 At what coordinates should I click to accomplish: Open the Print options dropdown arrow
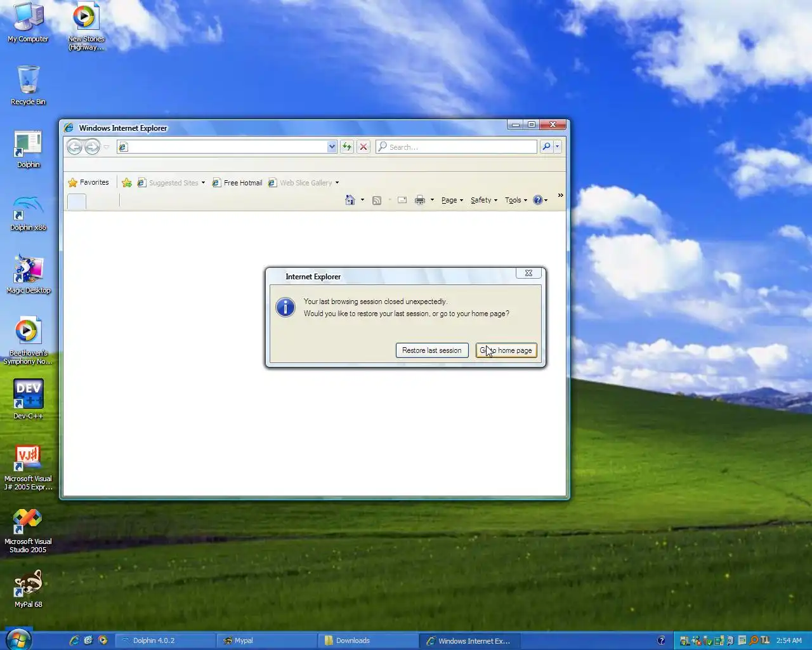tap(432, 200)
